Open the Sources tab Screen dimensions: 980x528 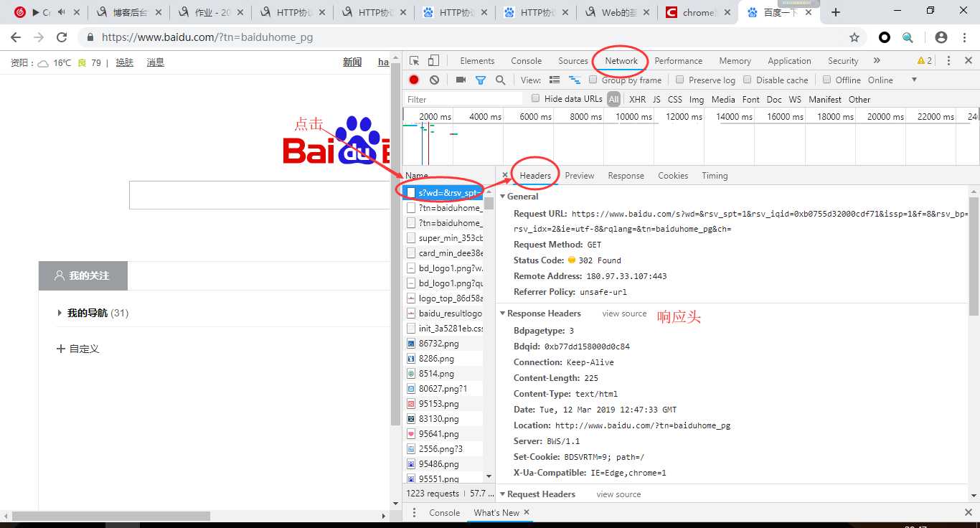pyautogui.click(x=573, y=61)
